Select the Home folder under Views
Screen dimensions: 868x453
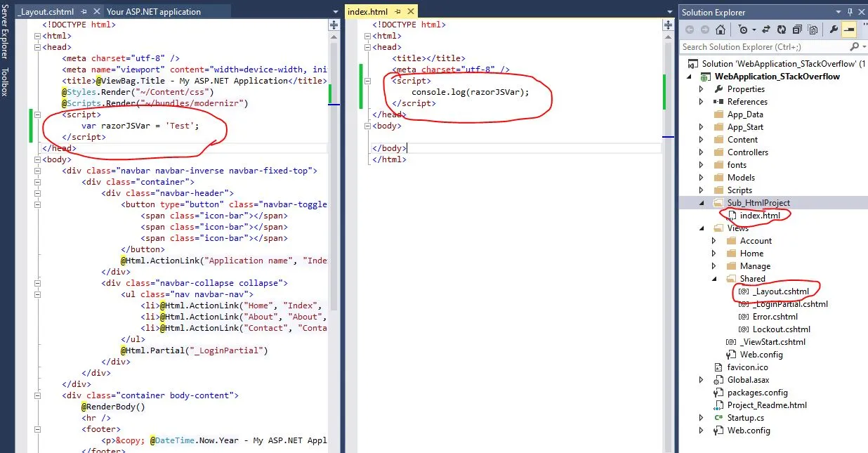pyautogui.click(x=751, y=254)
